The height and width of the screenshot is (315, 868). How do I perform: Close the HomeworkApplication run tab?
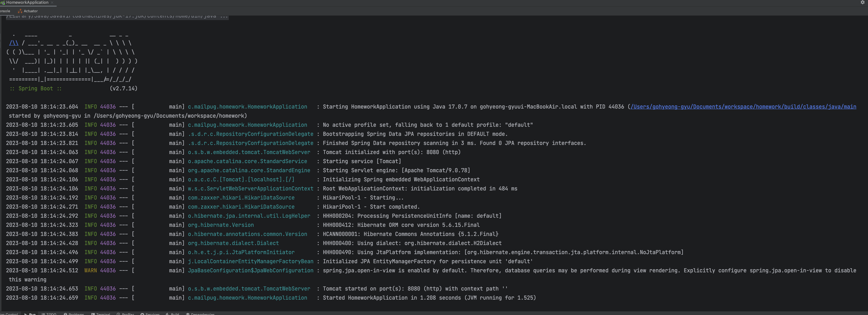[52, 3]
